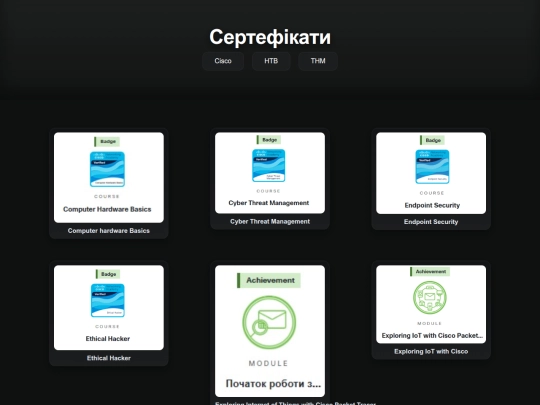The height and width of the screenshot is (405, 540).
Task: Click Badge label on Endpoint Security card
Action: 432,140
